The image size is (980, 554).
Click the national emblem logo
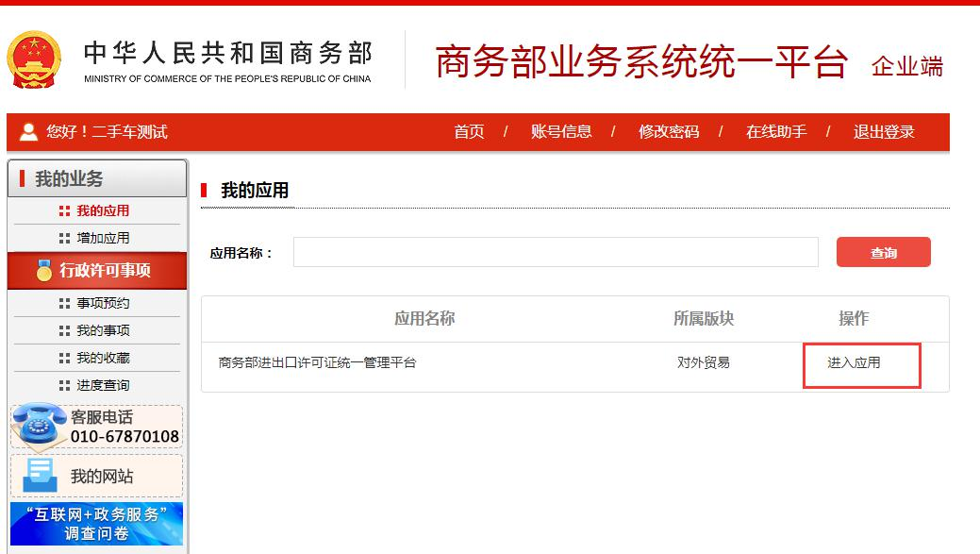click(33, 60)
